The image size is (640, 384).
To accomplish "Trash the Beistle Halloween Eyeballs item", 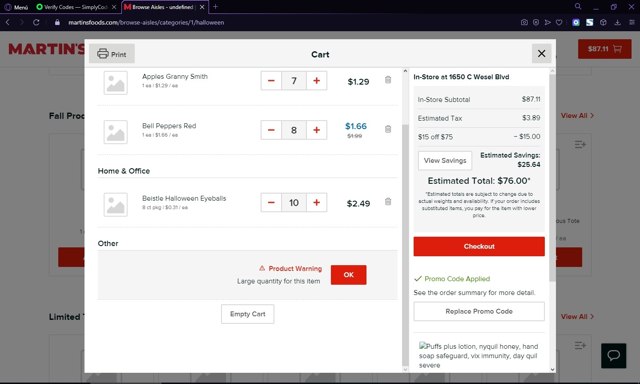I will [x=388, y=202].
